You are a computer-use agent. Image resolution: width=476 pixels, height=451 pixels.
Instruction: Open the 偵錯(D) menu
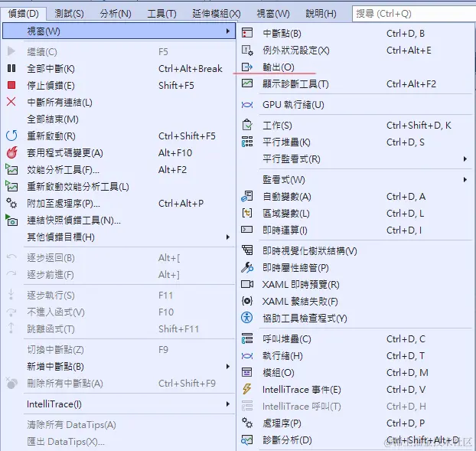click(24, 14)
